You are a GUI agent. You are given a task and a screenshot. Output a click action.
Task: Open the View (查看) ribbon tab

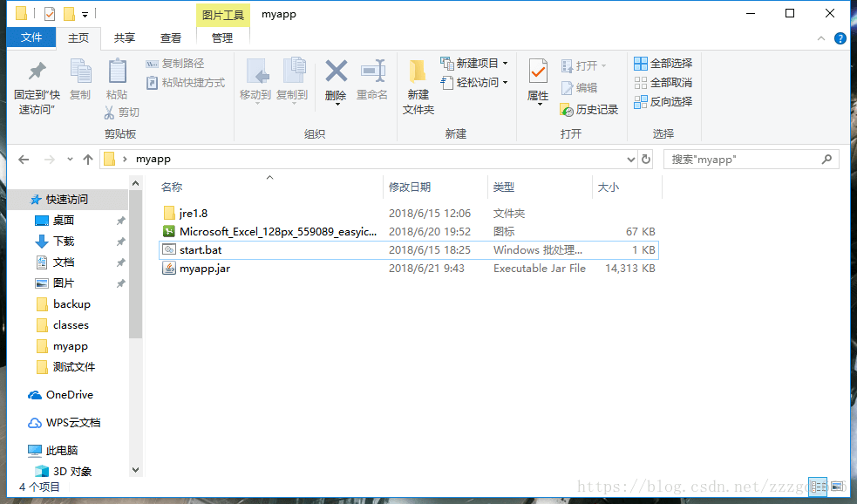pyautogui.click(x=171, y=37)
